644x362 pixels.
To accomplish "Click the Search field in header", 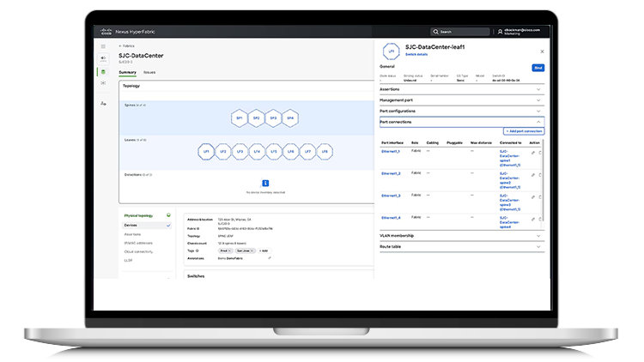I will click(460, 32).
